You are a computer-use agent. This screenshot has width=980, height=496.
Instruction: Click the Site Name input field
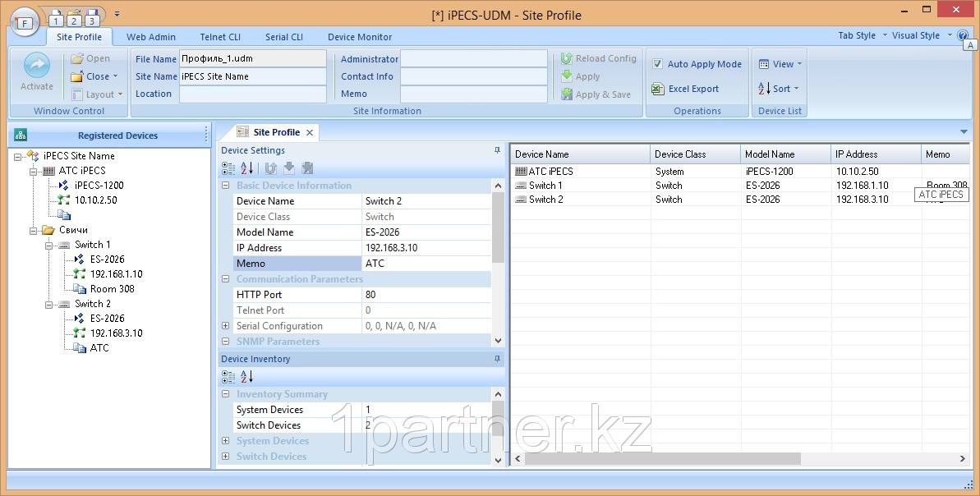pos(252,76)
